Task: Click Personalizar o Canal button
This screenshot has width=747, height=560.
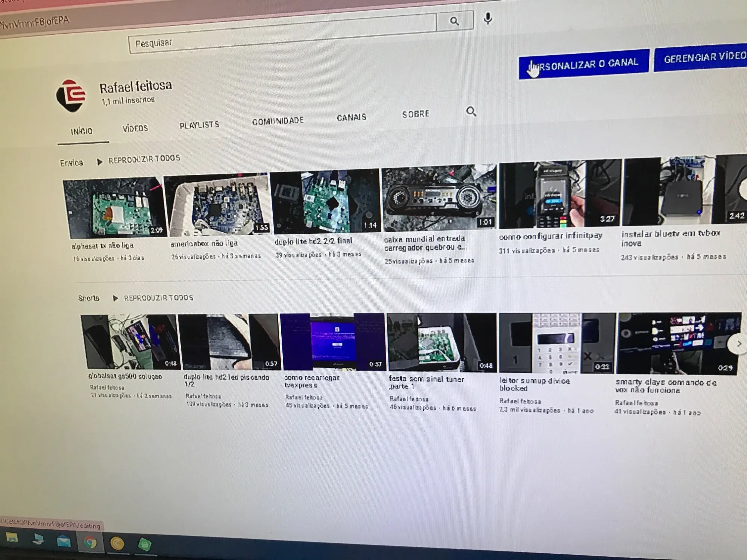Action: click(583, 64)
